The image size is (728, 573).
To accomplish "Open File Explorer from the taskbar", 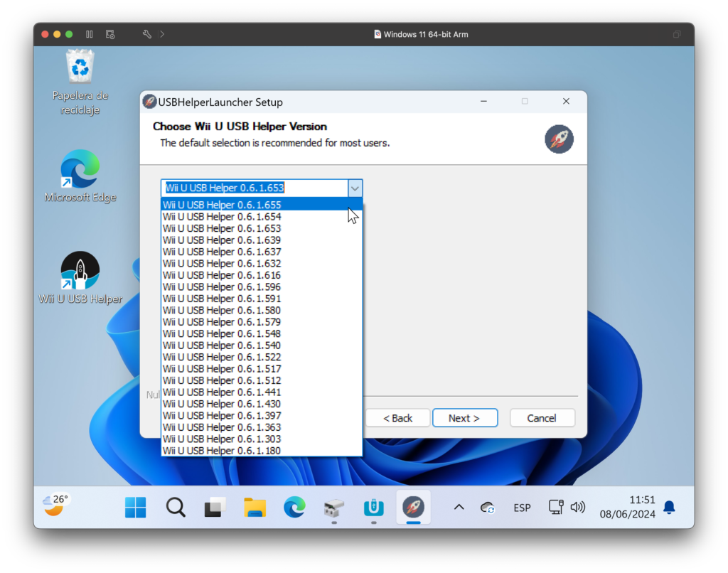I will point(255,507).
